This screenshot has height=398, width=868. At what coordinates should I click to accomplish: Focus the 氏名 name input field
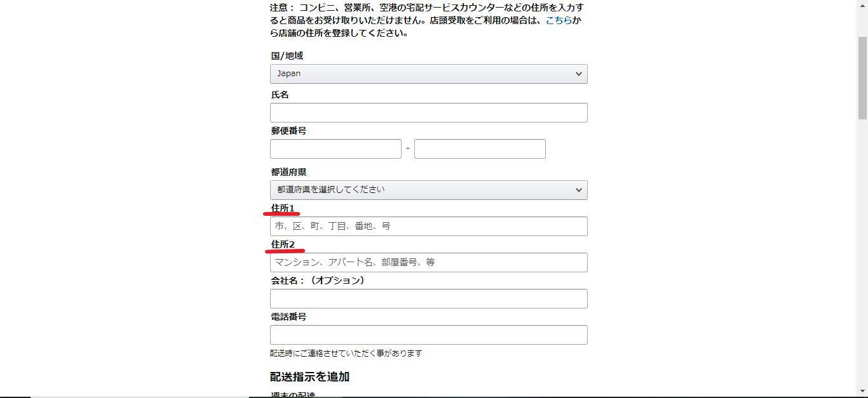tap(428, 112)
